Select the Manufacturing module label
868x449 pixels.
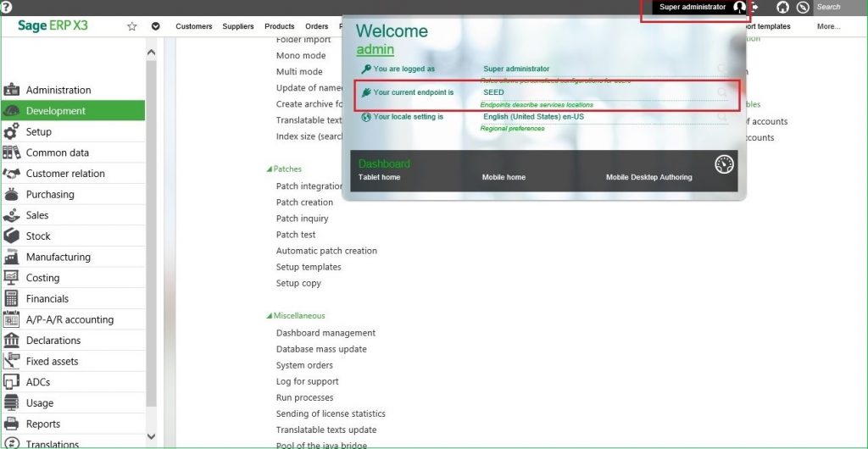58,258
